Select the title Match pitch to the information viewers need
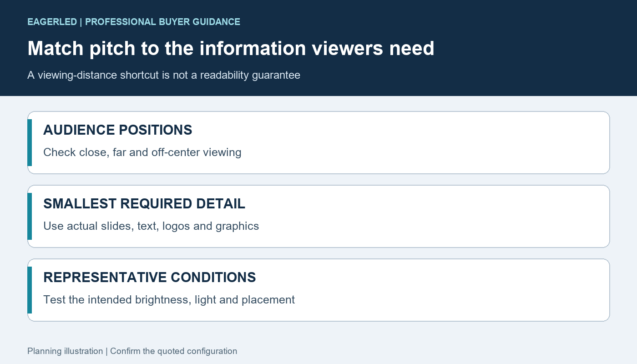Image resolution: width=637 pixels, height=364 pixels. (231, 48)
